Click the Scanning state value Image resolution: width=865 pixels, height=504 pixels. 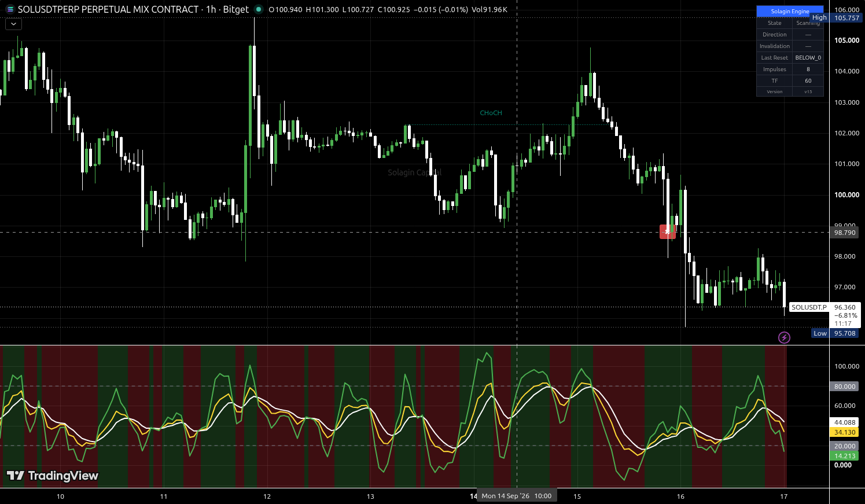pyautogui.click(x=808, y=23)
